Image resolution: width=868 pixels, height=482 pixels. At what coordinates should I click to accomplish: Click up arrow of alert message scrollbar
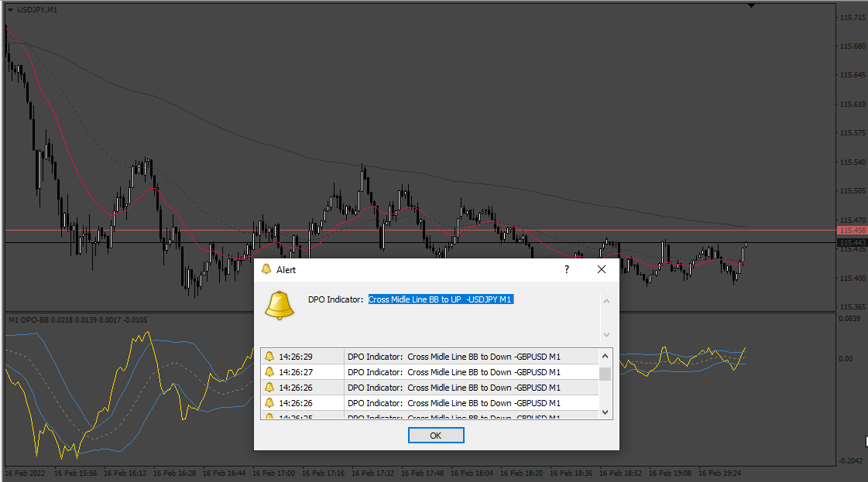click(x=606, y=301)
